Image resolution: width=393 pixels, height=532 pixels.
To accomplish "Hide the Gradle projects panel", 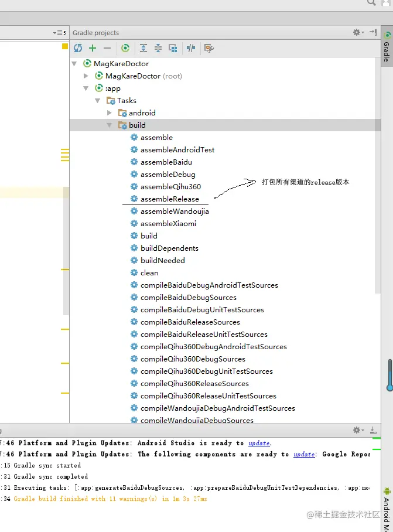I will click(373, 33).
